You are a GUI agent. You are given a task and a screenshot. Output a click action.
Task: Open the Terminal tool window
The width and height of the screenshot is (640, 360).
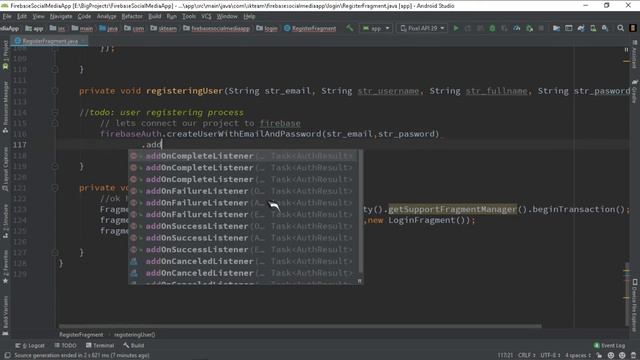click(100, 345)
